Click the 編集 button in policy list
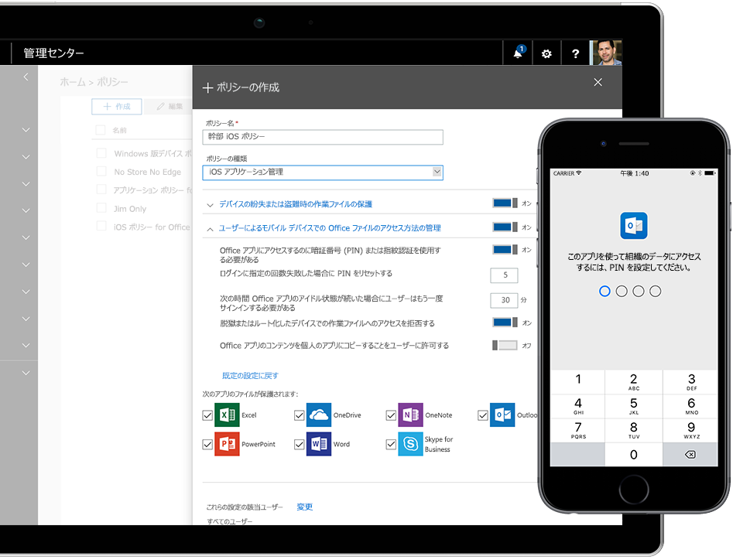The image size is (733, 560). pyautogui.click(x=169, y=107)
